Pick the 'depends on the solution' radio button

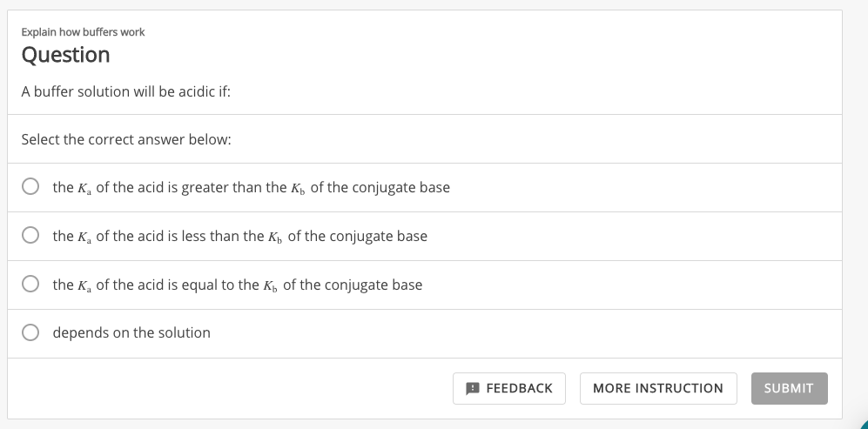(30, 332)
